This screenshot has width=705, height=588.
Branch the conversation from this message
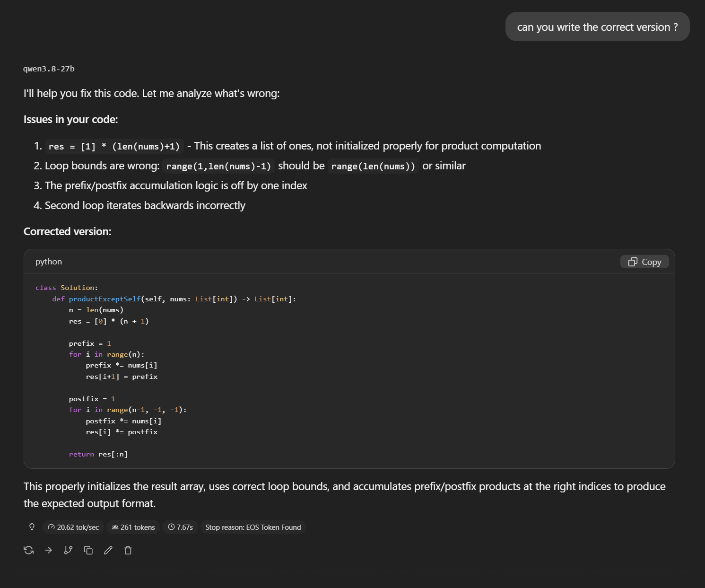(69, 550)
